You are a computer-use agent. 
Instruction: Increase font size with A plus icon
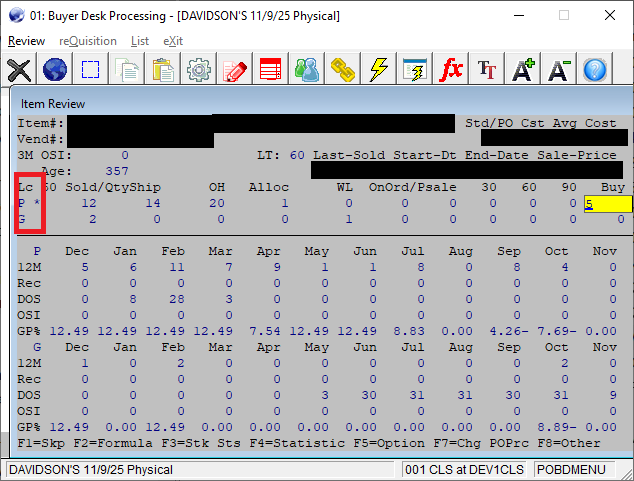(523, 70)
